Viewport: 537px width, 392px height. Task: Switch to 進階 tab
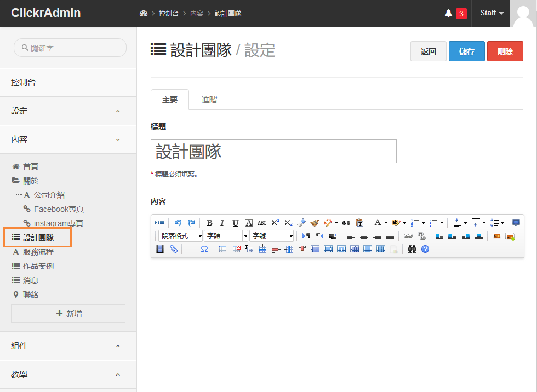pyautogui.click(x=209, y=100)
